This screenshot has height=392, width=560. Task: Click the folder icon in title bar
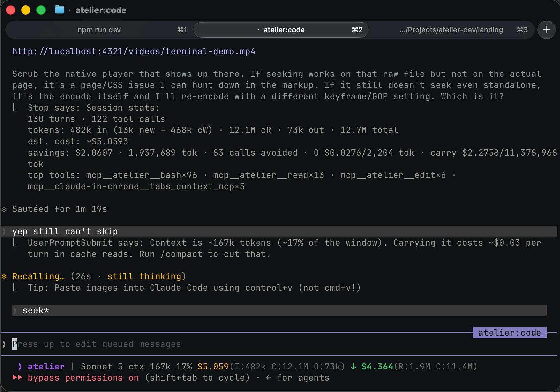point(60,10)
